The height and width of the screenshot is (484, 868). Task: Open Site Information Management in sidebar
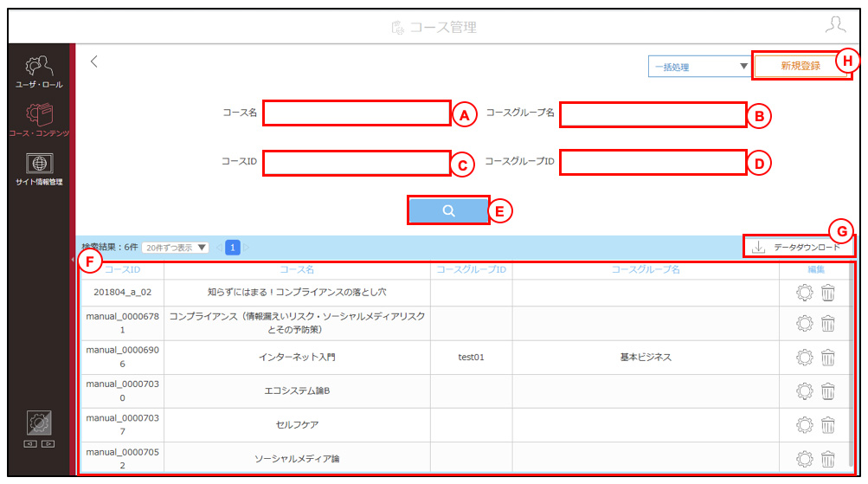[x=39, y=169]
